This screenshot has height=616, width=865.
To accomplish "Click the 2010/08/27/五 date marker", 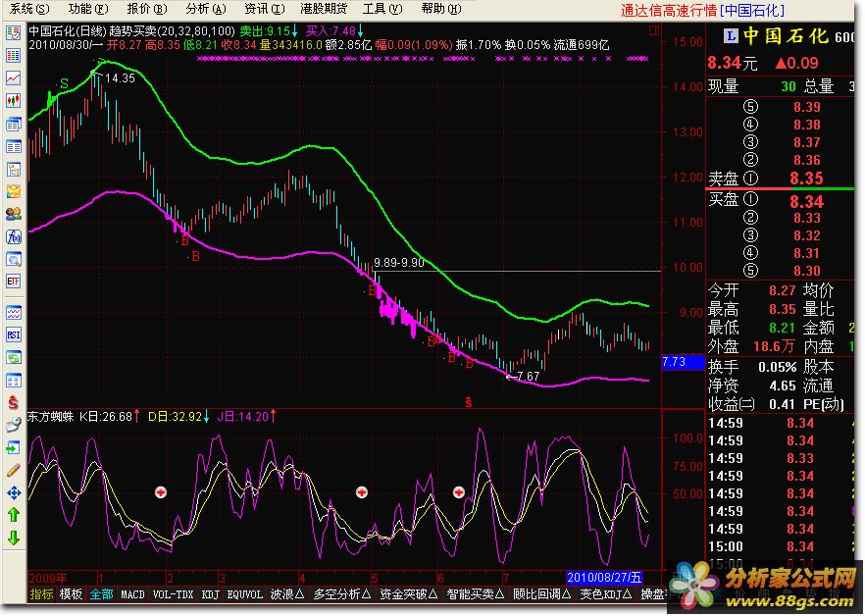I will [604, 578].
